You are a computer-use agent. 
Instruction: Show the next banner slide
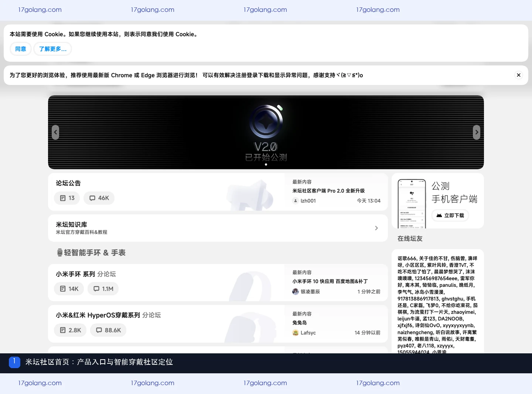coord(477,132)
